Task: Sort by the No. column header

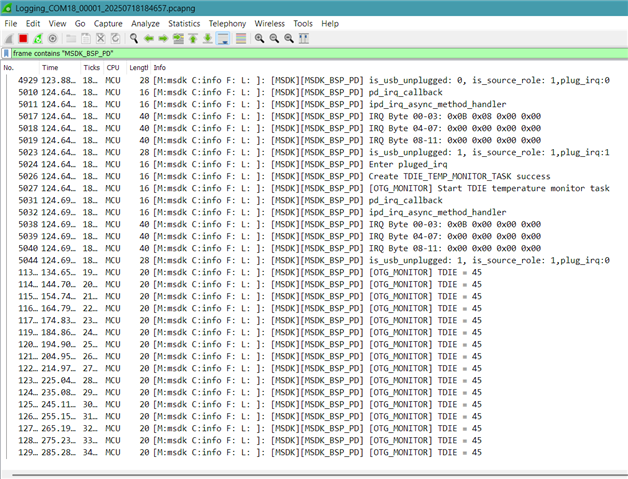Action: coord(20,68)
